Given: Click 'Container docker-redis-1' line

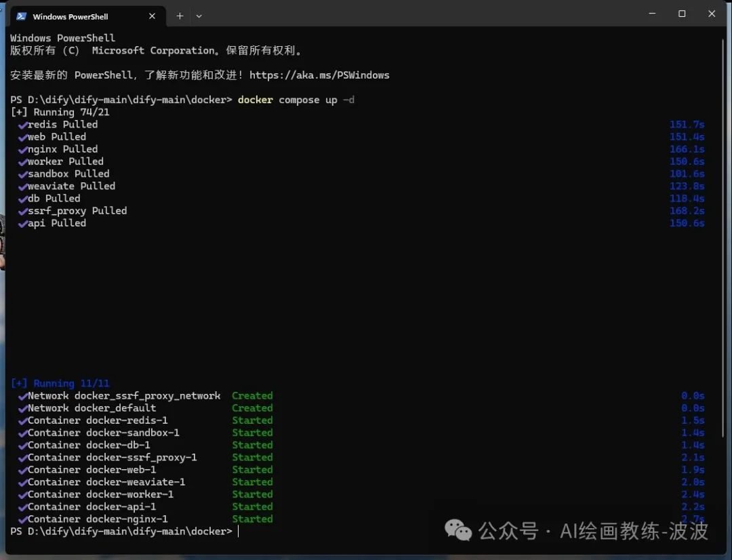Looking at the screenshot, I should tap(94, 420).
